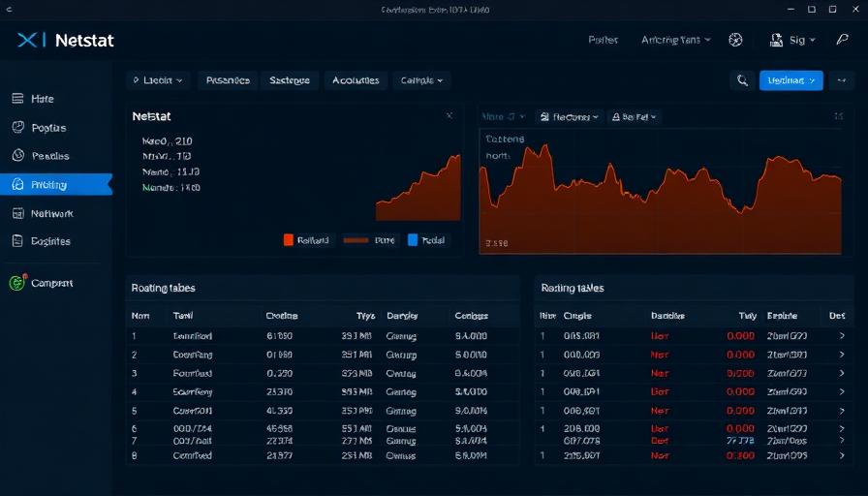Select row 3 in the left routing table
This screenshot has width=868, height=496.
tap(323, 373)
